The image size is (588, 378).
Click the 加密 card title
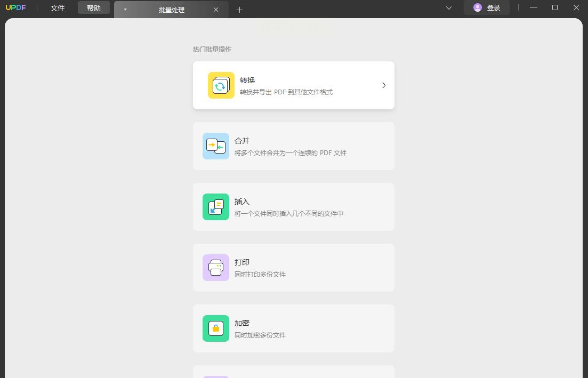point(242,323)
